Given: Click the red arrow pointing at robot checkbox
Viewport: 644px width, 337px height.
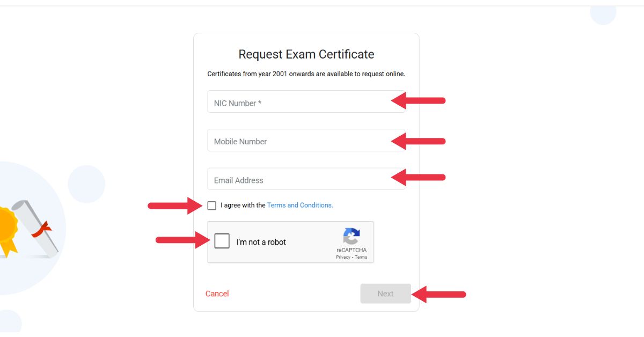Looking at the screenshot, I should tap(183, 240).
